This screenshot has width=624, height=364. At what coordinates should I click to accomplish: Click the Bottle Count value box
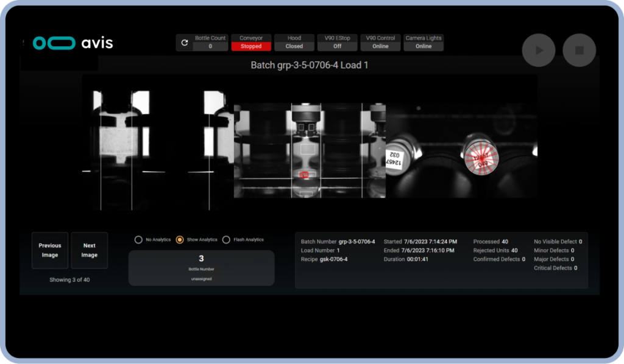[x=210, y=46]
